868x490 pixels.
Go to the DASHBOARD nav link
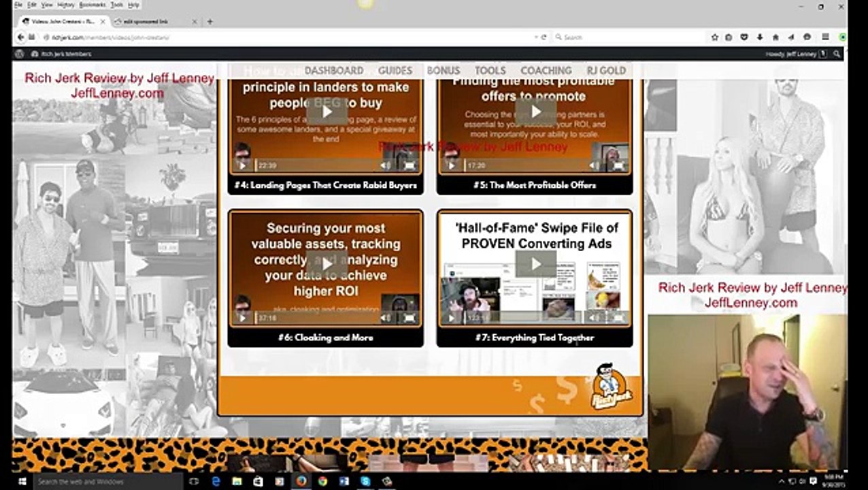click(334, 70)
